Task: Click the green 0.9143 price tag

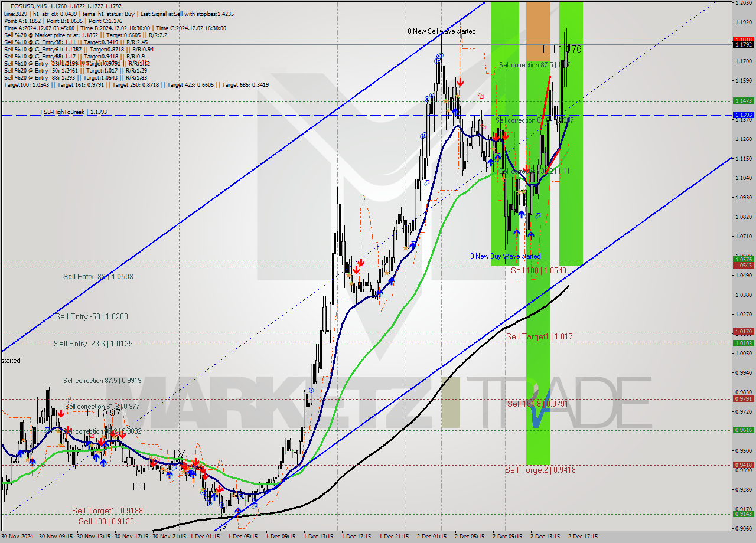Action: (743, 513)
